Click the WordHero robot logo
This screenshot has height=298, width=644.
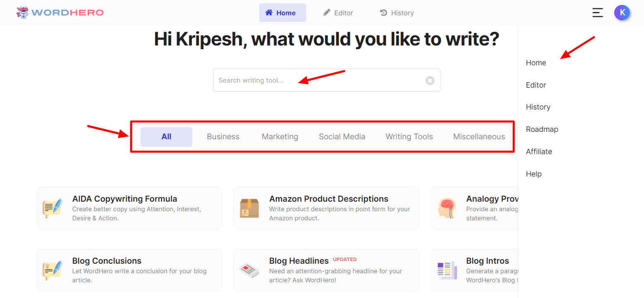22,12
